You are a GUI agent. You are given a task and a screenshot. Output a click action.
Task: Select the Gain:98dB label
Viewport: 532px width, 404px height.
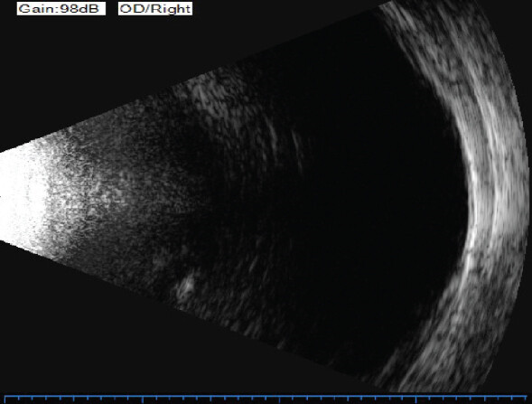pyautogui.click(x=61, y=8)
